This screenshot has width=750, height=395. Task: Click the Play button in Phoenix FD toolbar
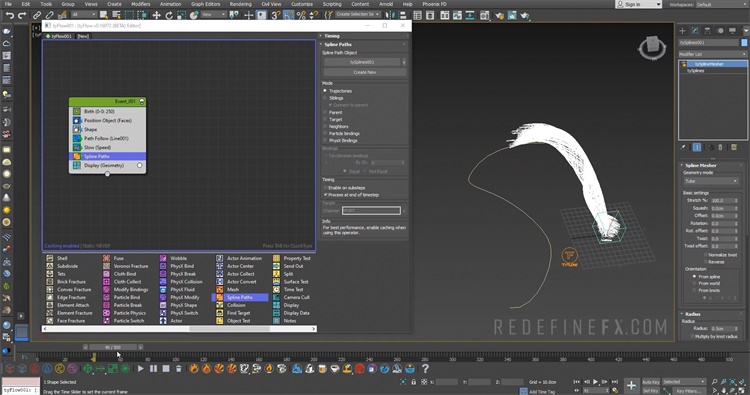point(141,369)
